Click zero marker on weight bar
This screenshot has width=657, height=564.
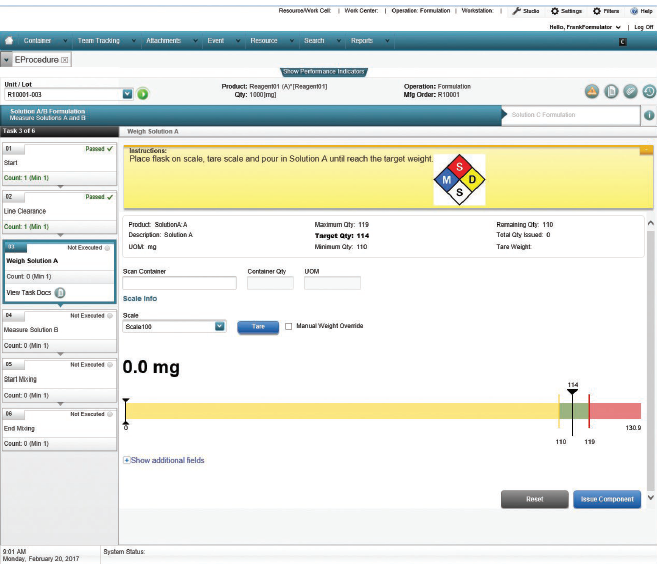pos(126,412)
